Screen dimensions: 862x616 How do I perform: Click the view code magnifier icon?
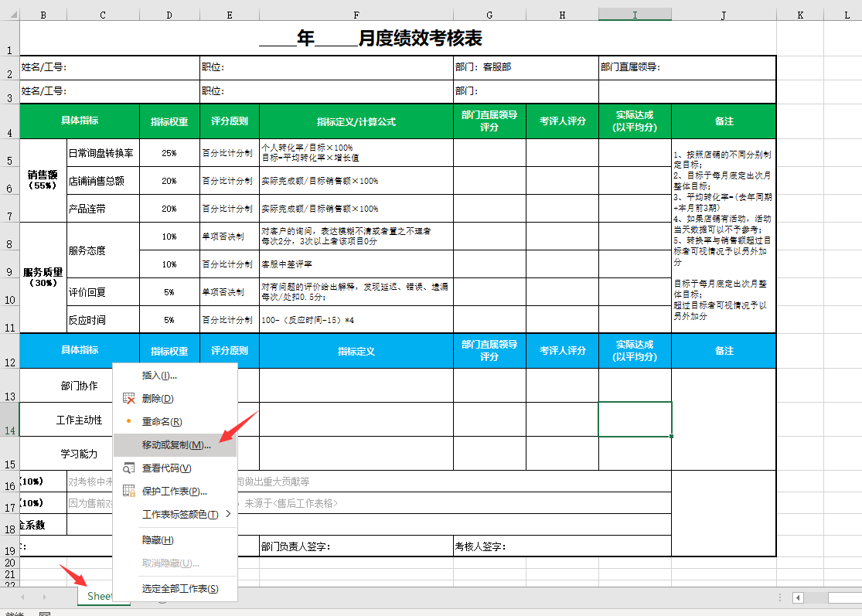click(128, 468)
